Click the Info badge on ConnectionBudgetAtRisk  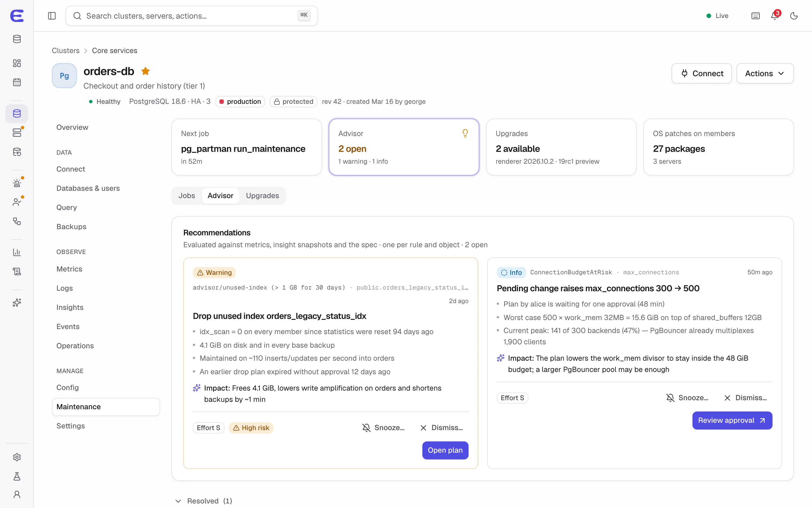pyautogui.click(x=511, y=272)
